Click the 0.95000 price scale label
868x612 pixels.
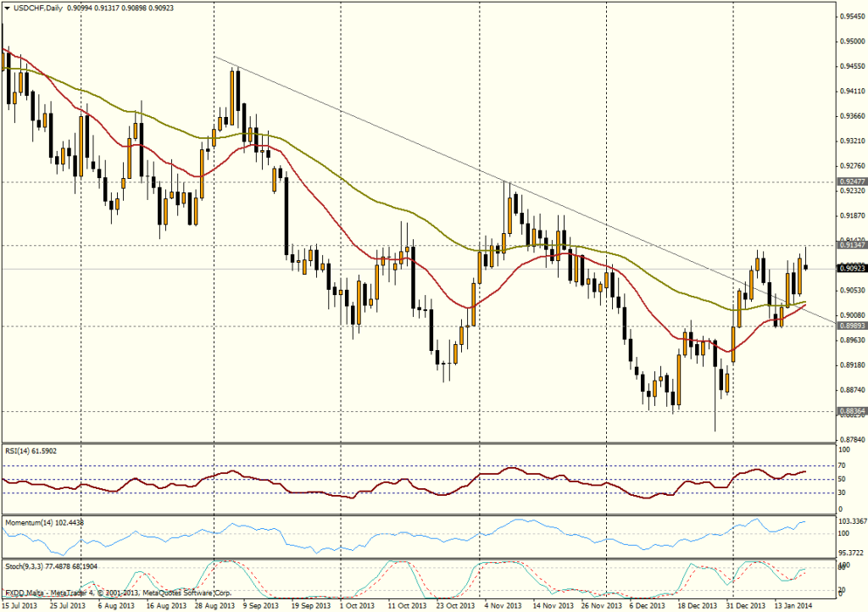click(x=850, y=41)
